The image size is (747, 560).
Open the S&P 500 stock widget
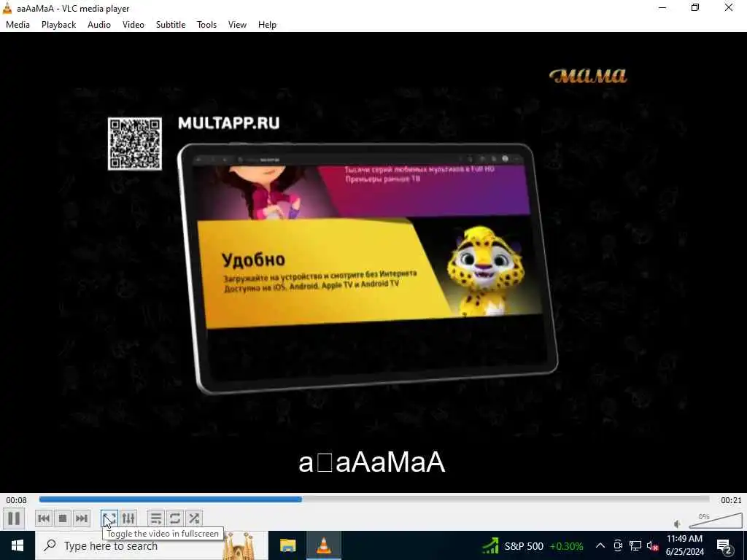coord(533,545)
